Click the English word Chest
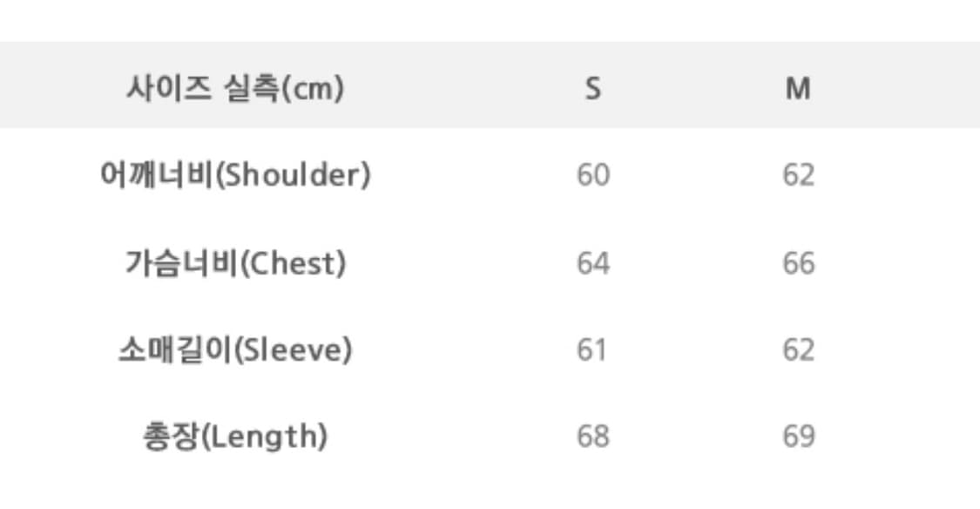The image size is (980, 509). coord(293,262)
